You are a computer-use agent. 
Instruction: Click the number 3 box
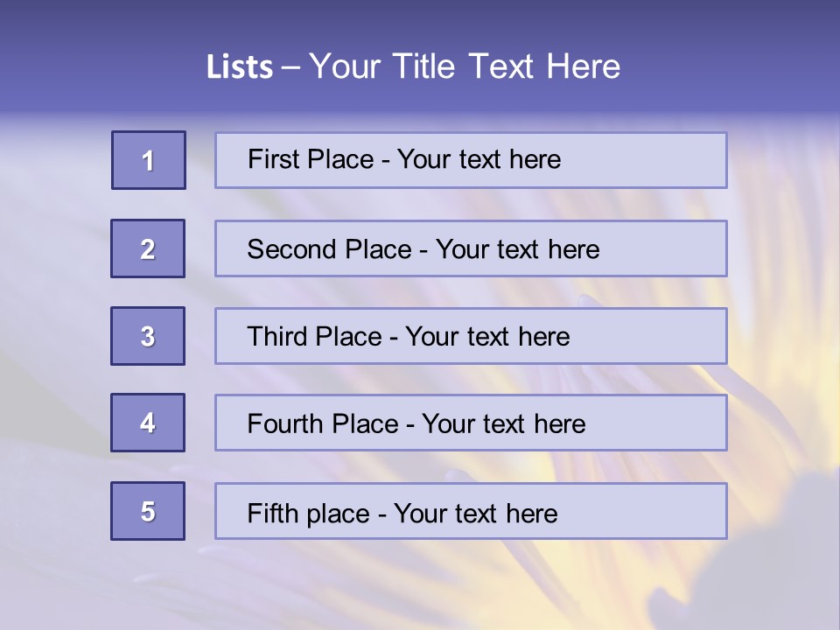pos(148,336)
